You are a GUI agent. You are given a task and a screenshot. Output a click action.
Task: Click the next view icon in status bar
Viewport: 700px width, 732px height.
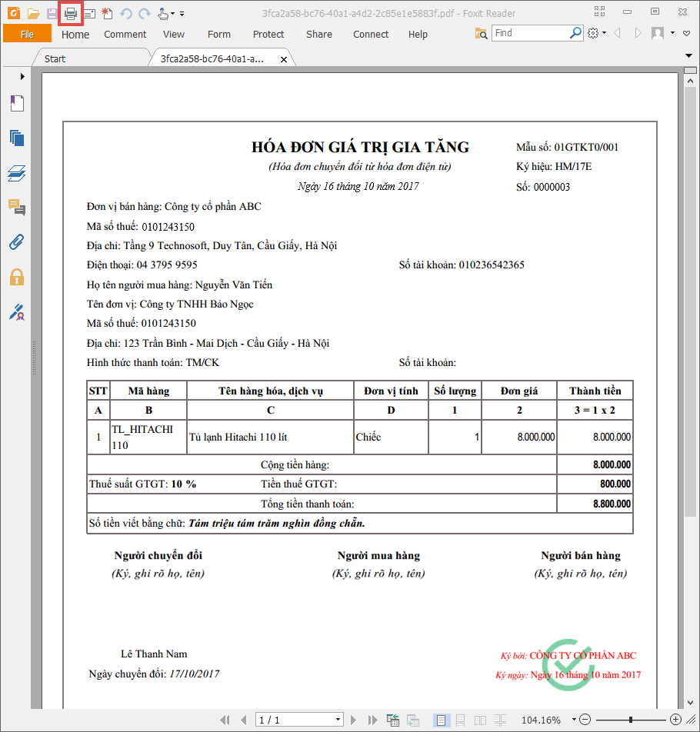pos(413,720)
